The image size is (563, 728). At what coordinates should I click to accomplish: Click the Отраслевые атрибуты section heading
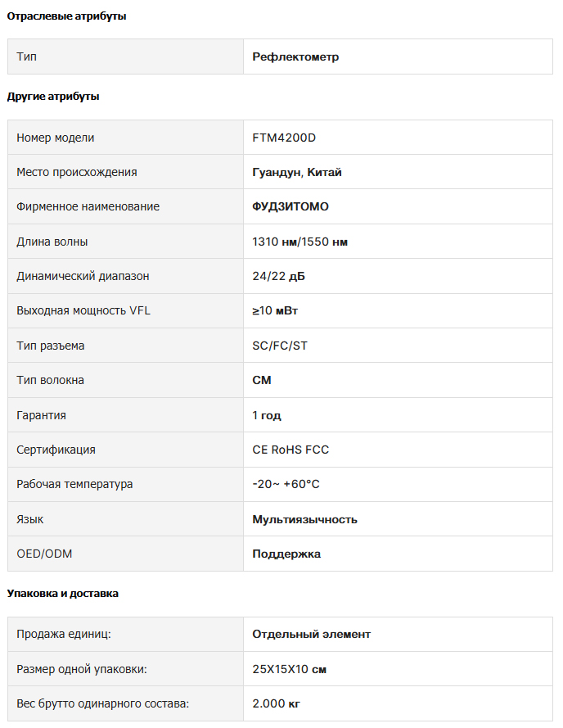[x=66, y=16]
